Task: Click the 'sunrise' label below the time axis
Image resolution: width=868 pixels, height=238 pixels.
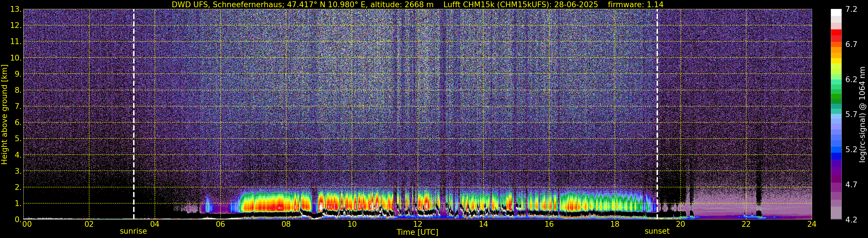Action: 133,231
